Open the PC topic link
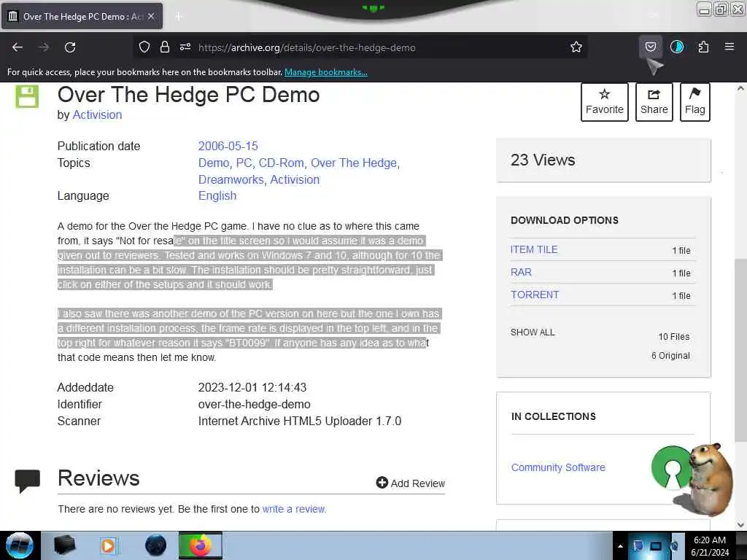The image size is (747, 560). pos(244,163)
